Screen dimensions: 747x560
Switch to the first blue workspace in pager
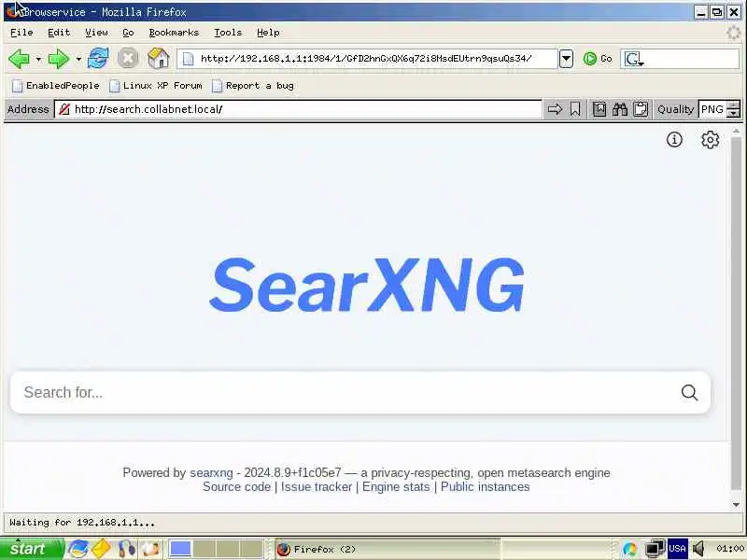180,549
